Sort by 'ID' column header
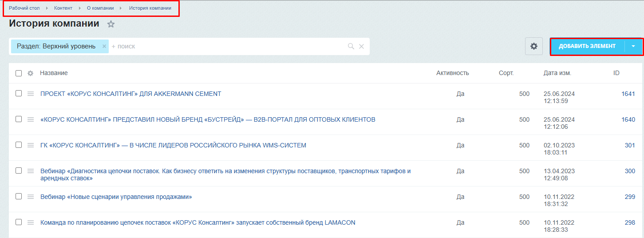The width and height of the screenshot is (644, 238). click(x=616, y=73)
